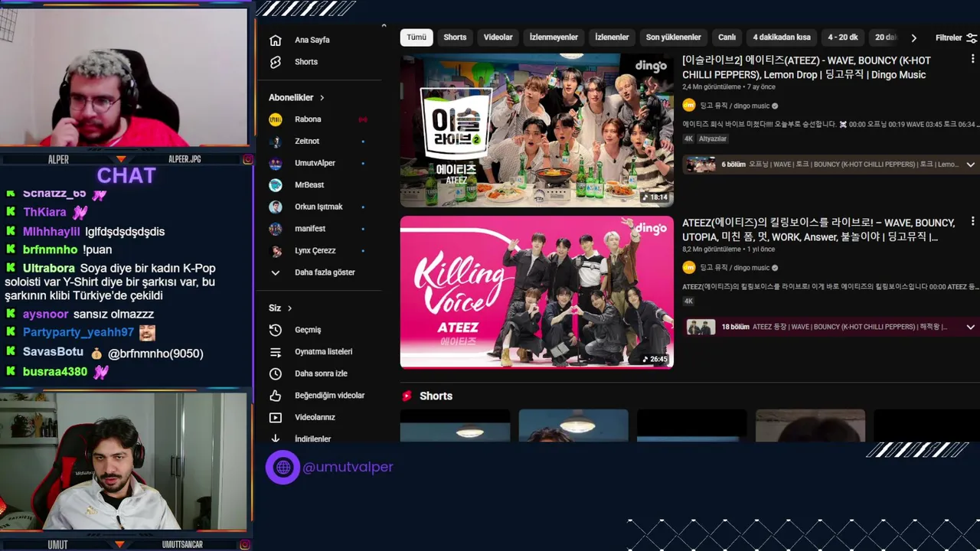Play the pink Killing Voice thumbnail
The height and width of the screenshot is (551, 980).
pyautogui.click(x=537, y=292)
